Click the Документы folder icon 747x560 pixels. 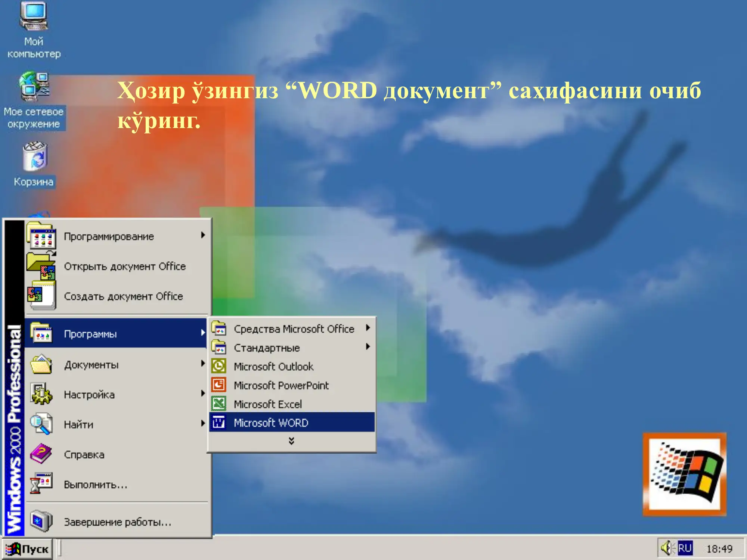click(x=41, y=364)
